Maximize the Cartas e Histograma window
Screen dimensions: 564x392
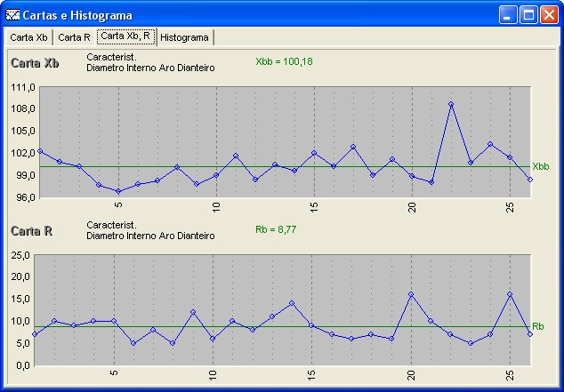[528, 15]
